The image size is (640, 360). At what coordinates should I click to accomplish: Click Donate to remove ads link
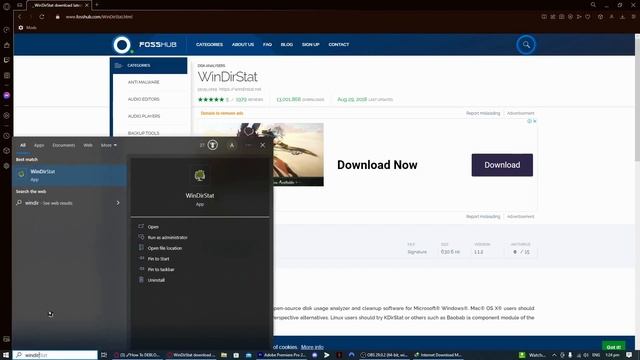click(222, 113)
